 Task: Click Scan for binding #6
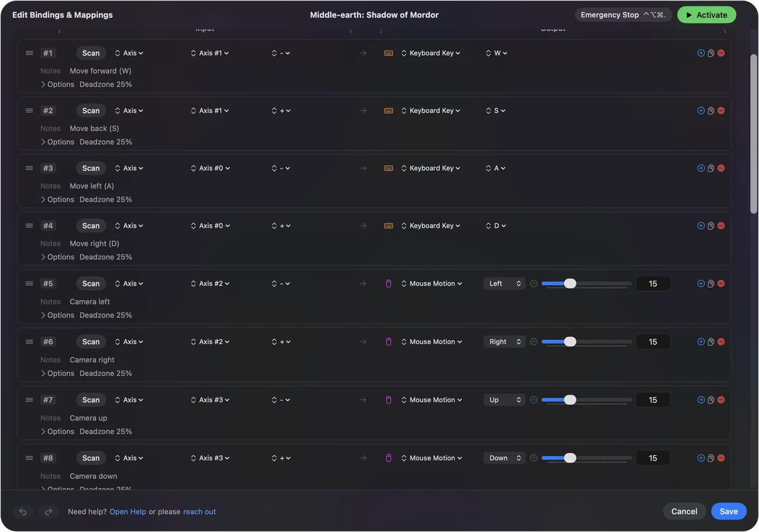click(x=91, y=342)
